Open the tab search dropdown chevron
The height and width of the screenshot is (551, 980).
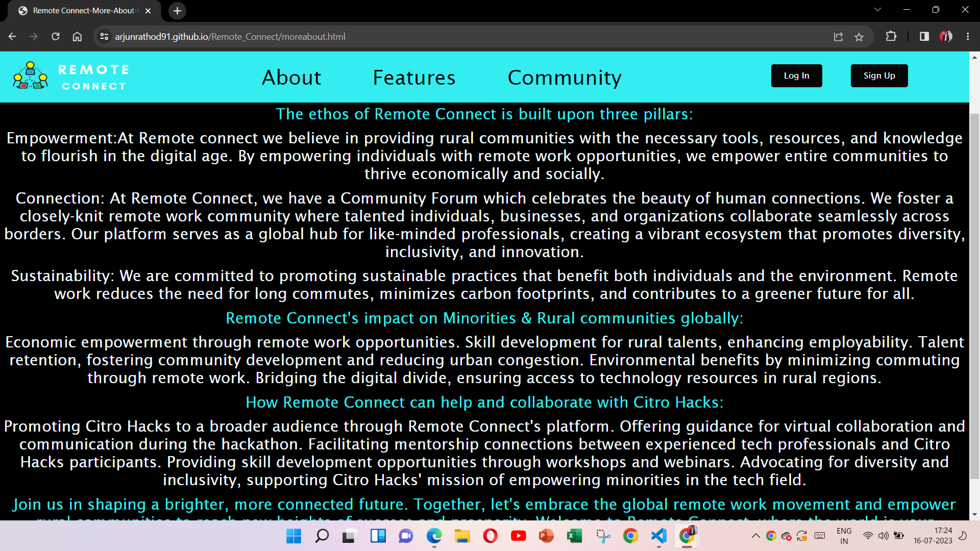877,10
